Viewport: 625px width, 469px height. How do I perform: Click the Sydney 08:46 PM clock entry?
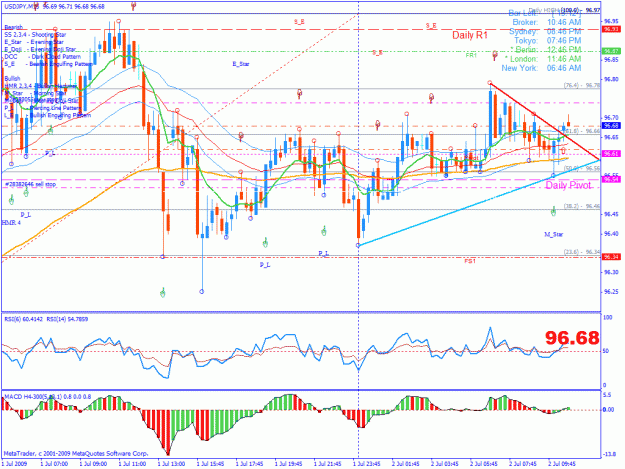[x=545, y=31]
